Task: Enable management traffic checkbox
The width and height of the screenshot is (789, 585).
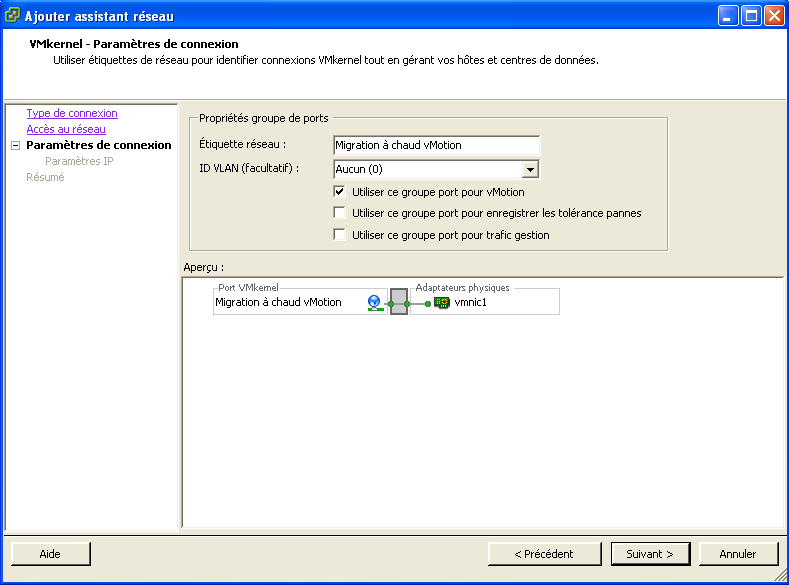Action: pyautogui.click(x=340, y=235)
